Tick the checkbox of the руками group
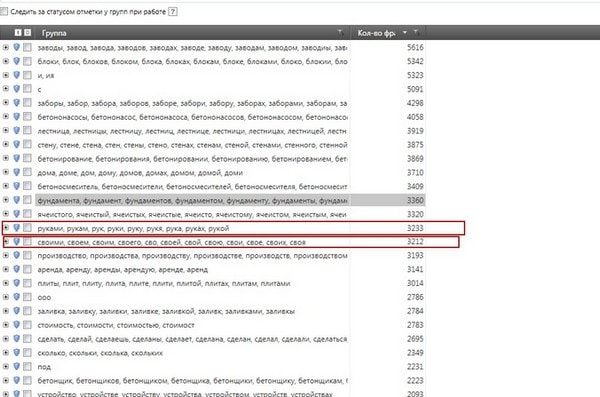Image resolution: width=600 pixels, height=397 pixels. pos(27,228)
